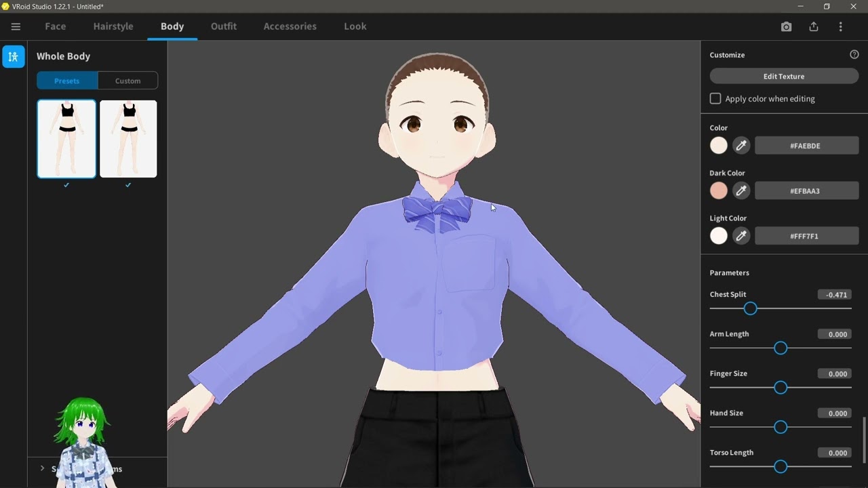Enable Apply color when editing

(x=715, y=99)
